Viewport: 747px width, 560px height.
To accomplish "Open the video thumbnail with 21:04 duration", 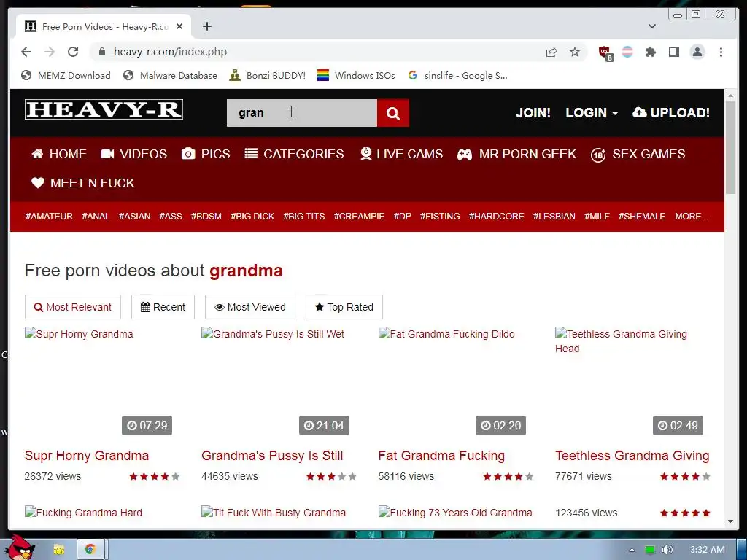I will click(x=279, y=381).
